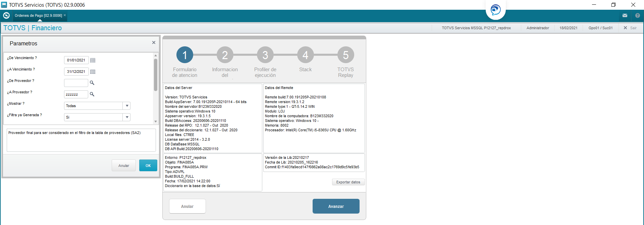Go to step 3 Profiler de ejecución
Screen dimensions: 644x225
click(265, 55)
